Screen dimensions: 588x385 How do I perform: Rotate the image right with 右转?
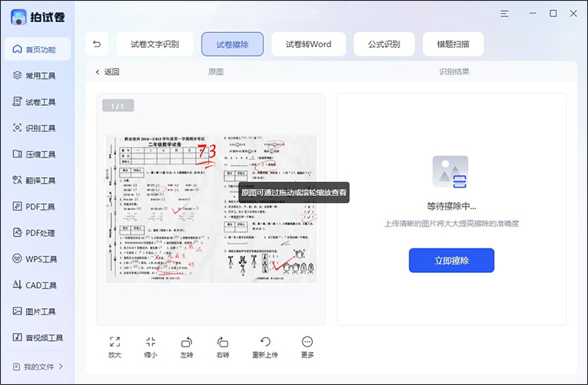tap(223, 347)
